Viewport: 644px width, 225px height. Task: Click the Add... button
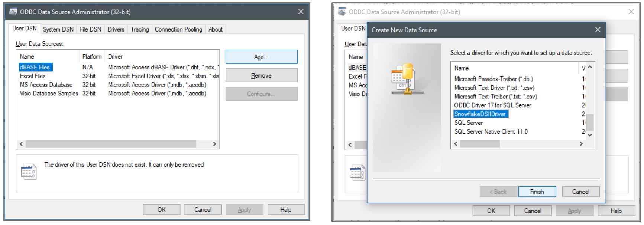[261, 57]
